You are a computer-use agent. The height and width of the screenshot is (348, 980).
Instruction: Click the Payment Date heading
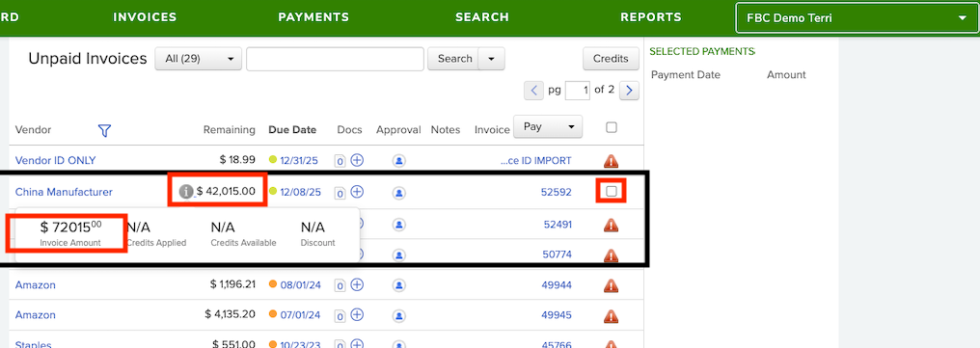(686, 75)
